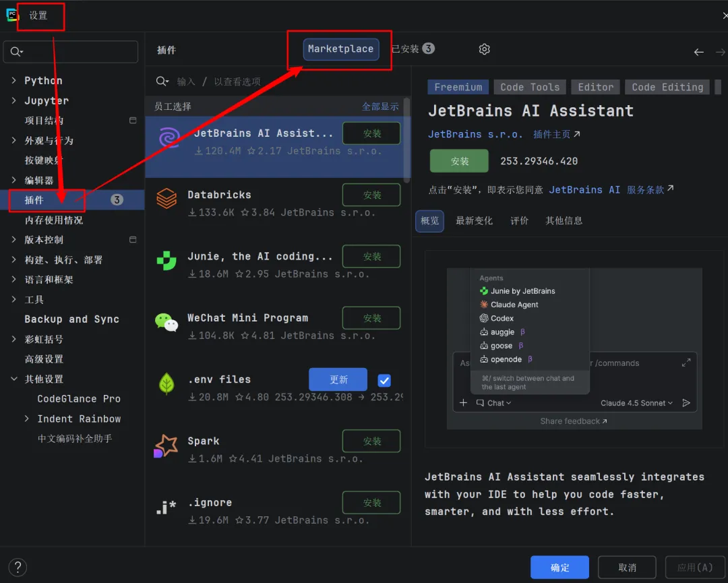Image resolution: width=728 pixels, height=583 pixels.
Task: Open the 评价 tab
Action: point(519,220)
